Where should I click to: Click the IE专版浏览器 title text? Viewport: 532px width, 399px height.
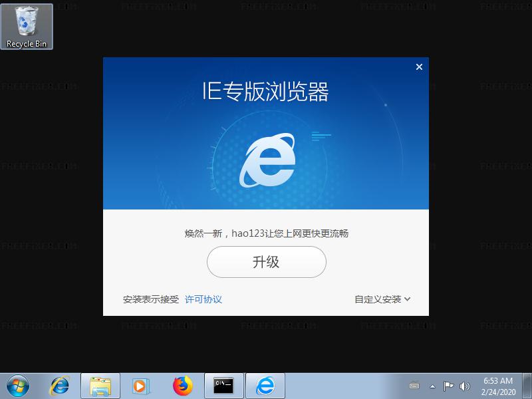coord(265,91)
